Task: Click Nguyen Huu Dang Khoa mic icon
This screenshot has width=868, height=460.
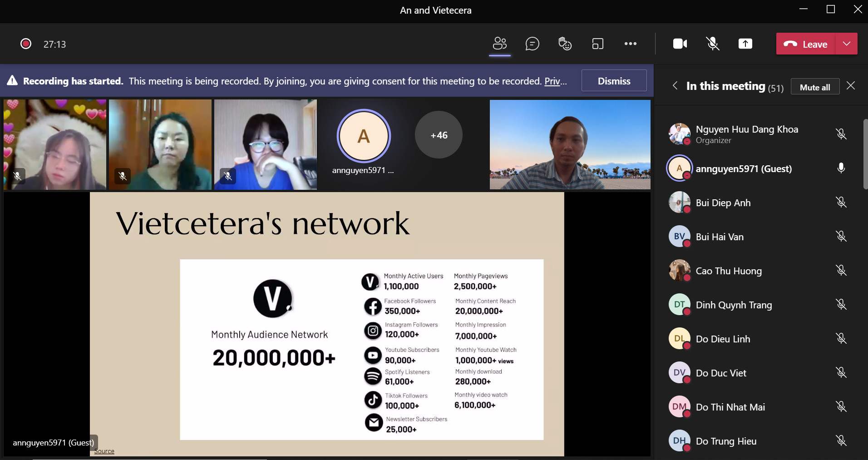Action: click(x=841, y=134)
